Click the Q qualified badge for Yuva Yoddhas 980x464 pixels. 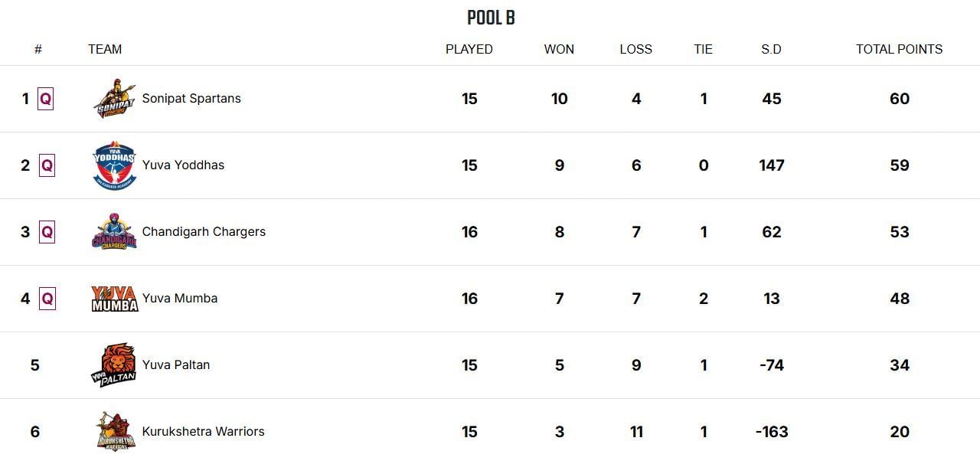click(47, 165)
